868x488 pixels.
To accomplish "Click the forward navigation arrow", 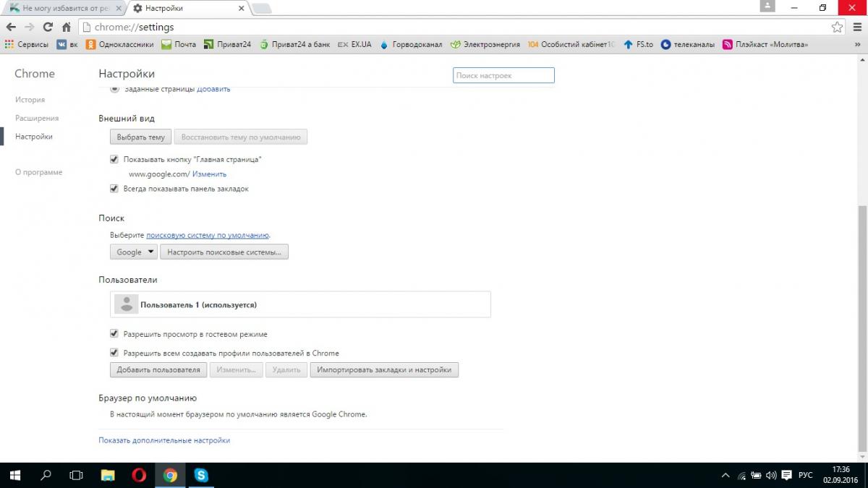I will click(x=30, y=27).
